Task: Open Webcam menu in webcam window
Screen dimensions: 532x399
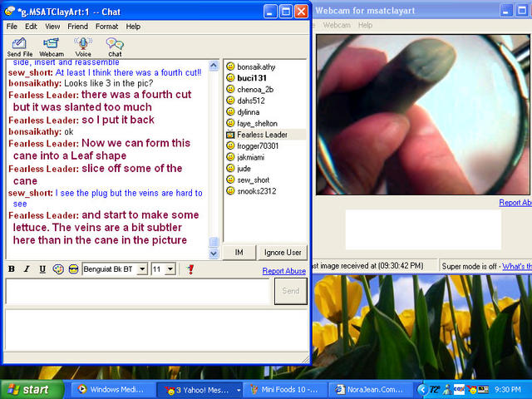Action: point(337,25)
